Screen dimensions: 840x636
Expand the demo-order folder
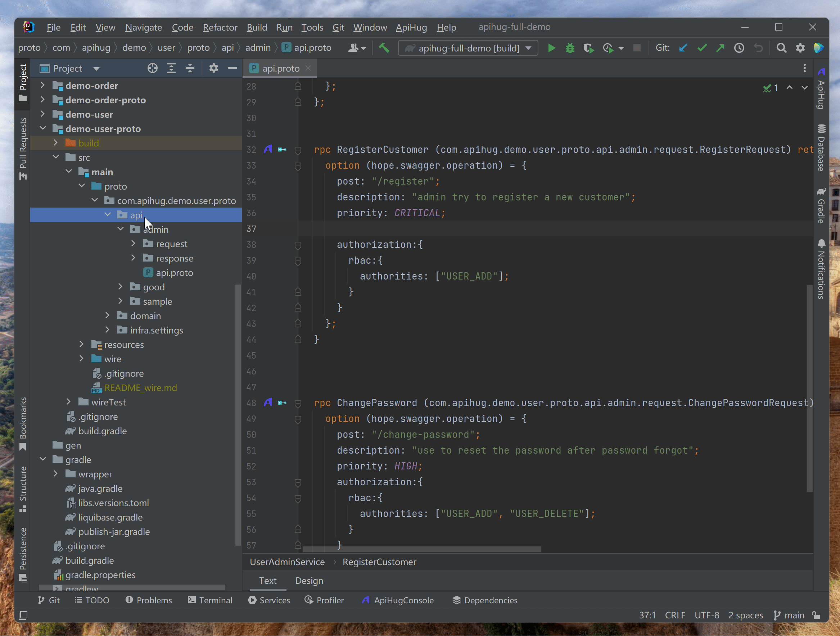click(x=42, y=86)
